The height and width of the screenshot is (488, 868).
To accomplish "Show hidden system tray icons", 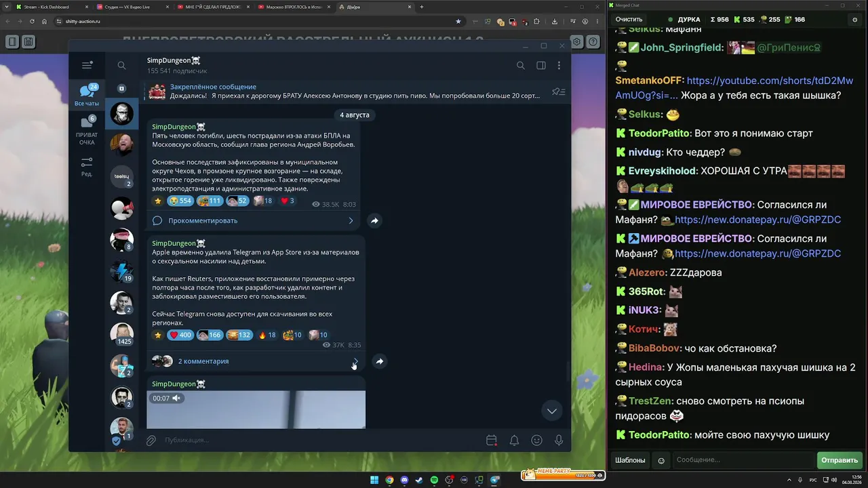I will pyautogui.click(x=789, y=480).
